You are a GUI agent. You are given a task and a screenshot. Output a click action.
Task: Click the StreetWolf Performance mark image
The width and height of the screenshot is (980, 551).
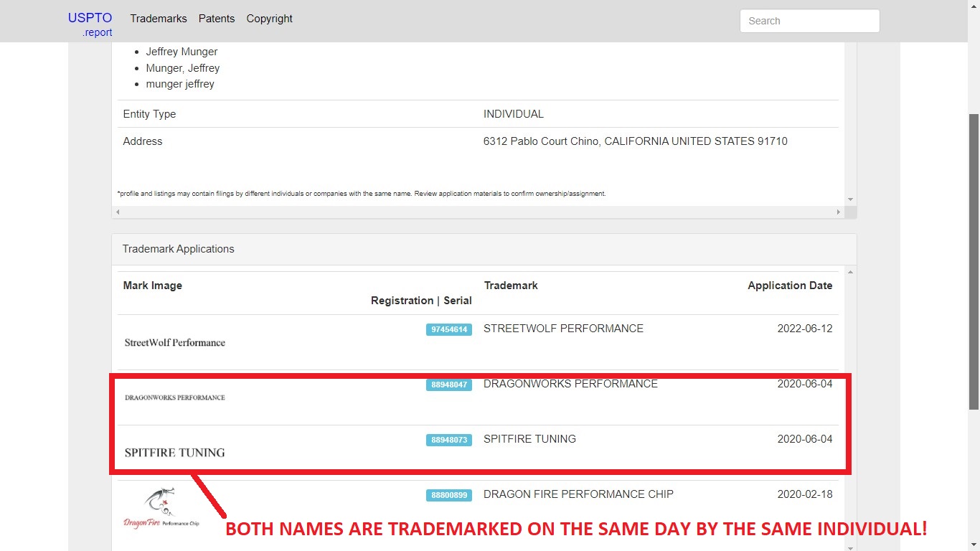175,343
